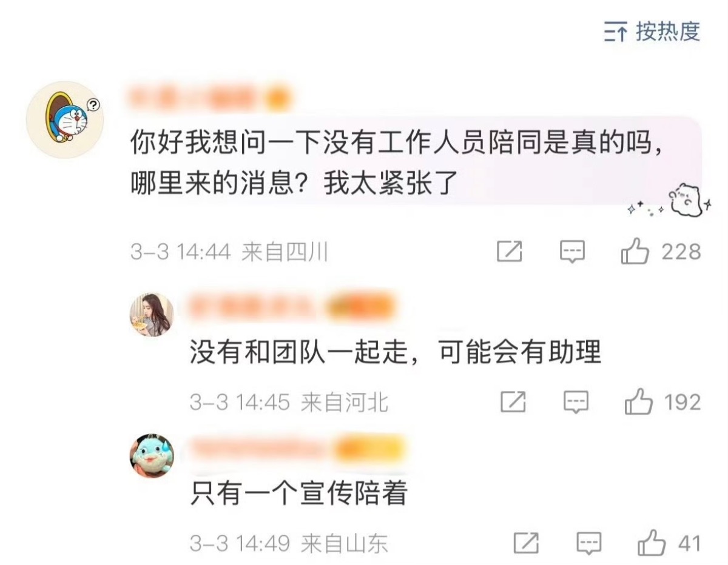Tap the blurred username of Hebei replier

tap(292, 306)
